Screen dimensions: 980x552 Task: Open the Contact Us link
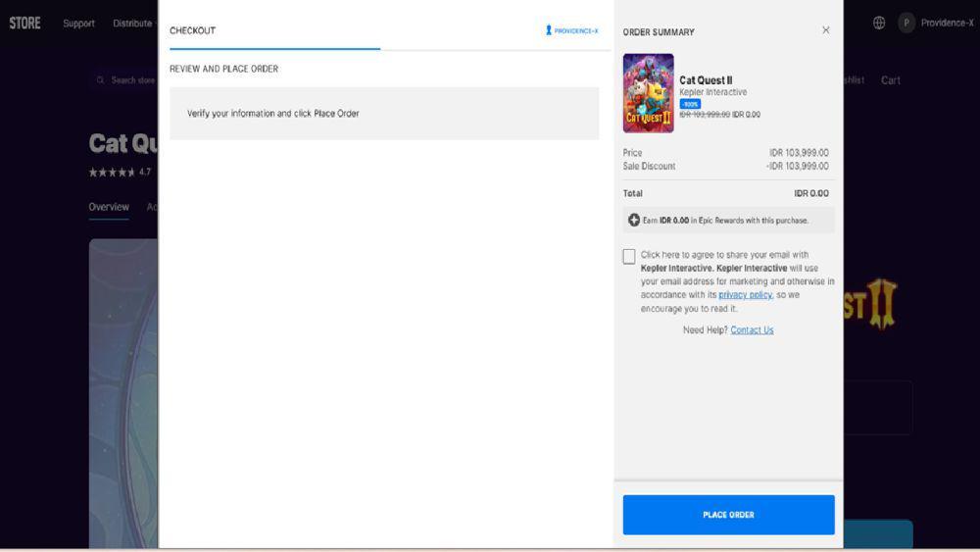point(752,330)
